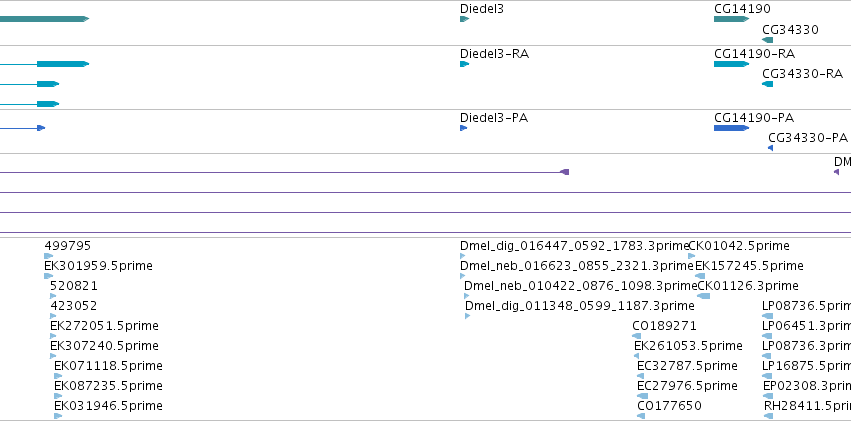Select the CG34330-RA transcript label
The width and height of the screenshot is (851, 421).
pos(802,74)
